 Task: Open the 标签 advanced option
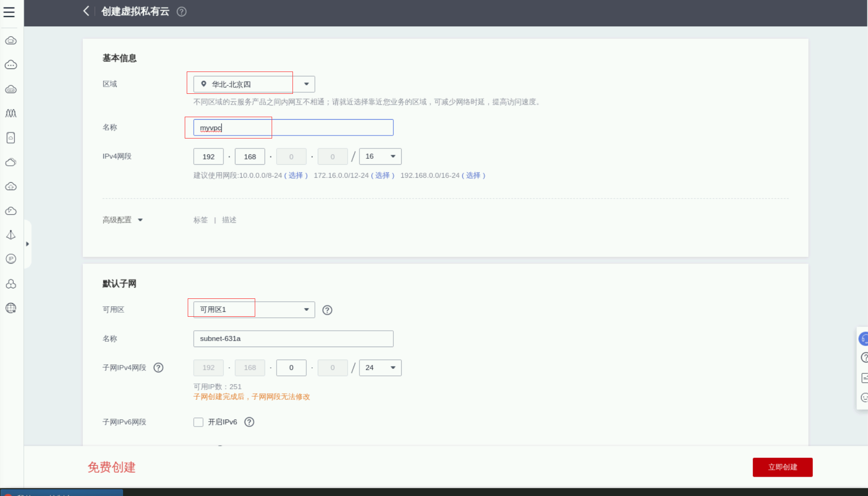(x=201, y=220)
